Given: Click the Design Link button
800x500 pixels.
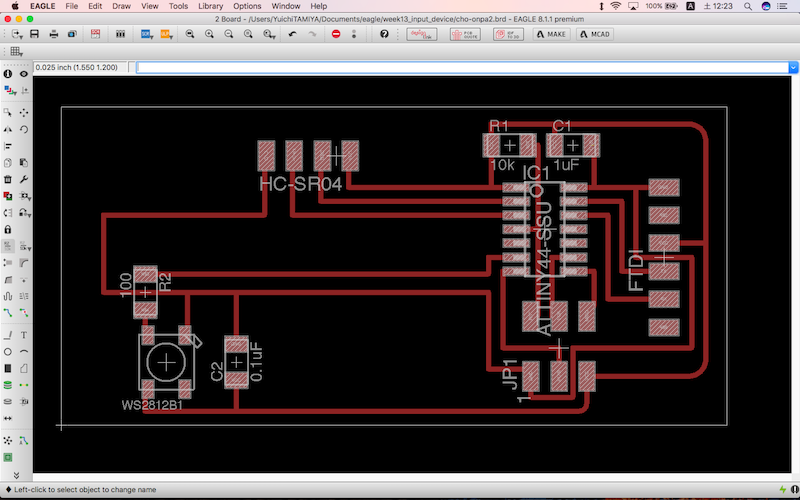Looking at the screenshot, I should 421,34.
